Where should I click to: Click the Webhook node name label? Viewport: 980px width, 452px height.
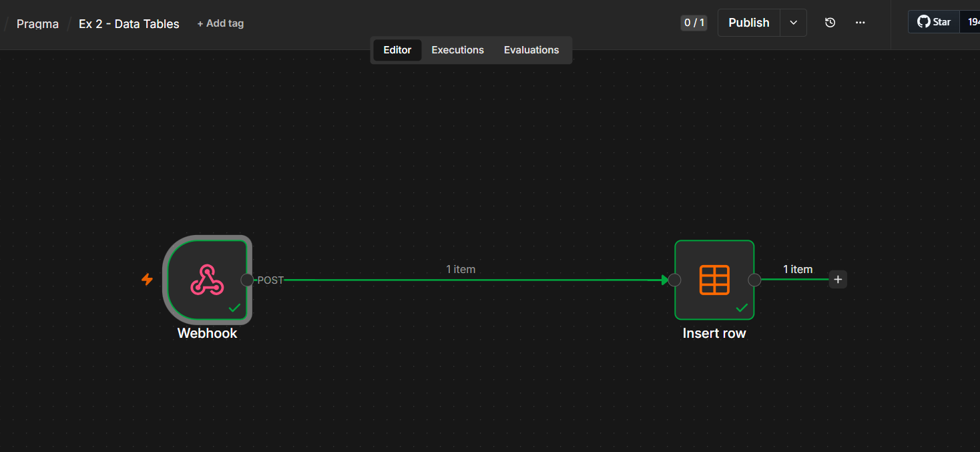207,333
